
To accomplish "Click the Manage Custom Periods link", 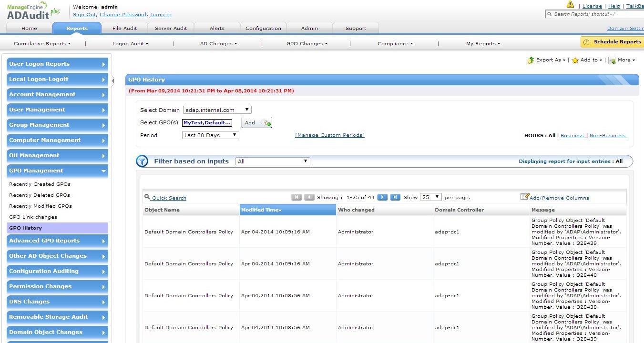I will click(x=329, y=135).
